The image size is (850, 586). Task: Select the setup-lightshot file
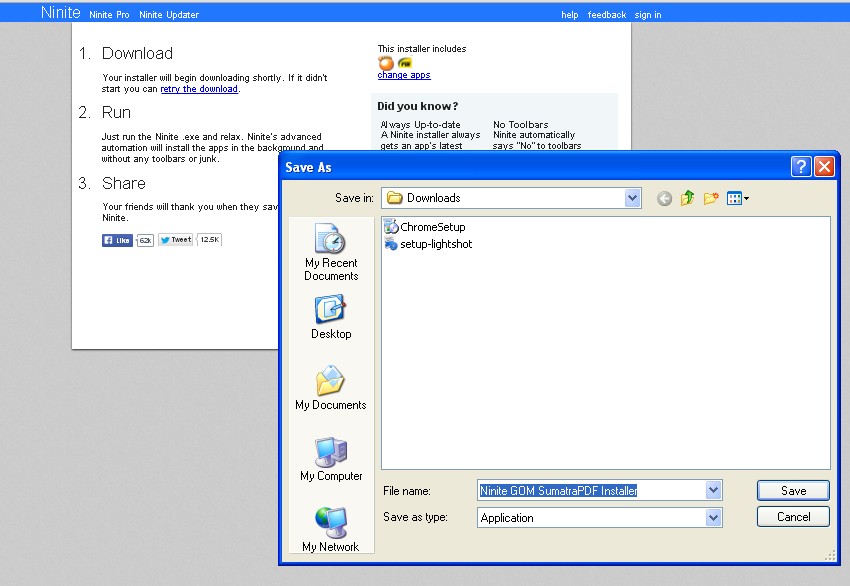435,244
